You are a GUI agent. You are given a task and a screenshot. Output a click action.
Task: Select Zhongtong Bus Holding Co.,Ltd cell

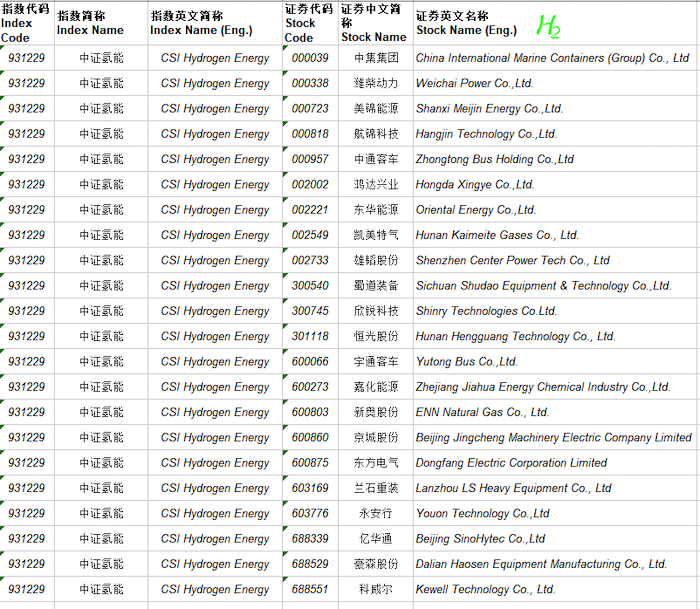556,159
